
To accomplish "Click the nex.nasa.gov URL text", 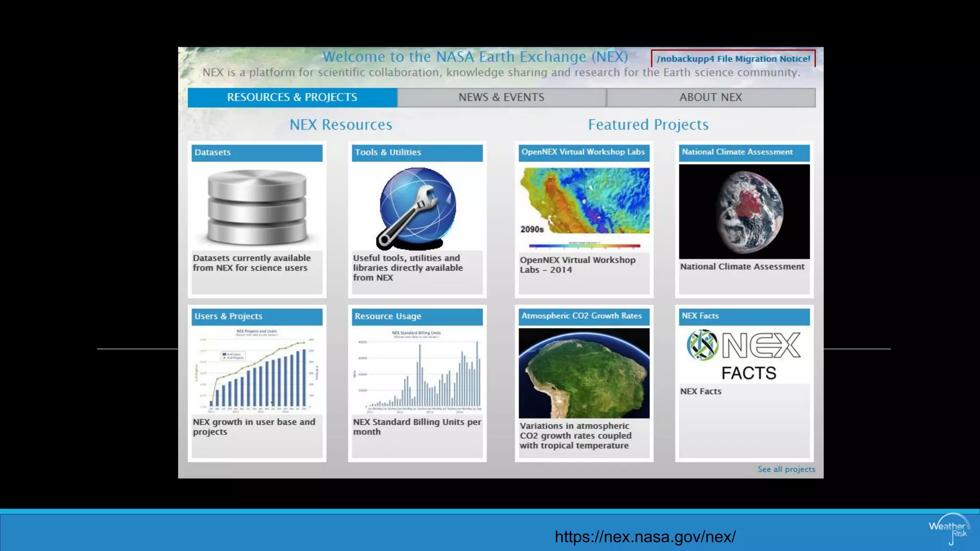I will click(645, 537).
